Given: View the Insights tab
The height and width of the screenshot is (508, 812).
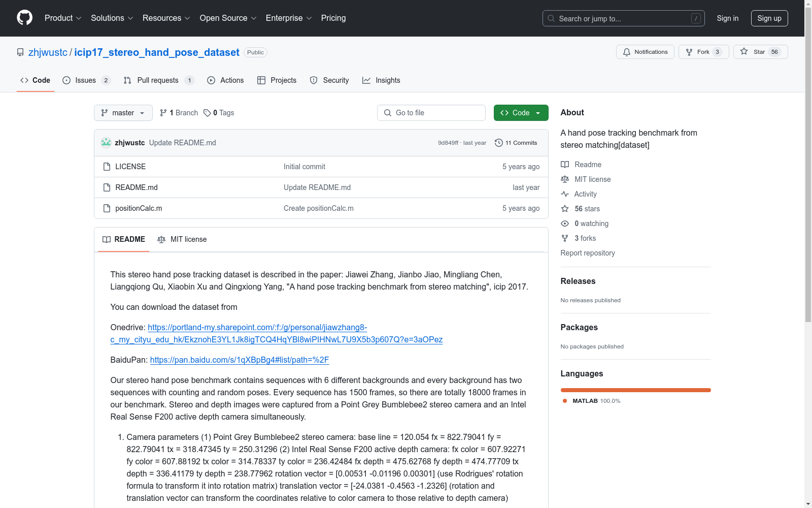Looking at the screenshot, I should 381,80.
